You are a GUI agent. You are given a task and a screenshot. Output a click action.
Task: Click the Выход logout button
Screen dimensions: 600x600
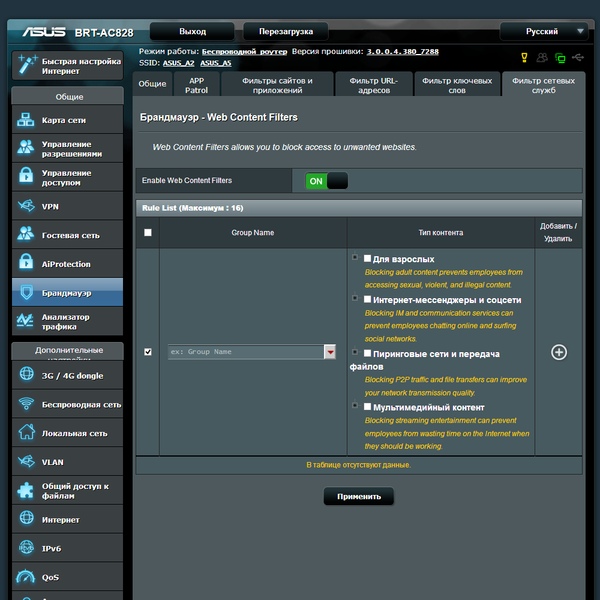click(192, 31)
